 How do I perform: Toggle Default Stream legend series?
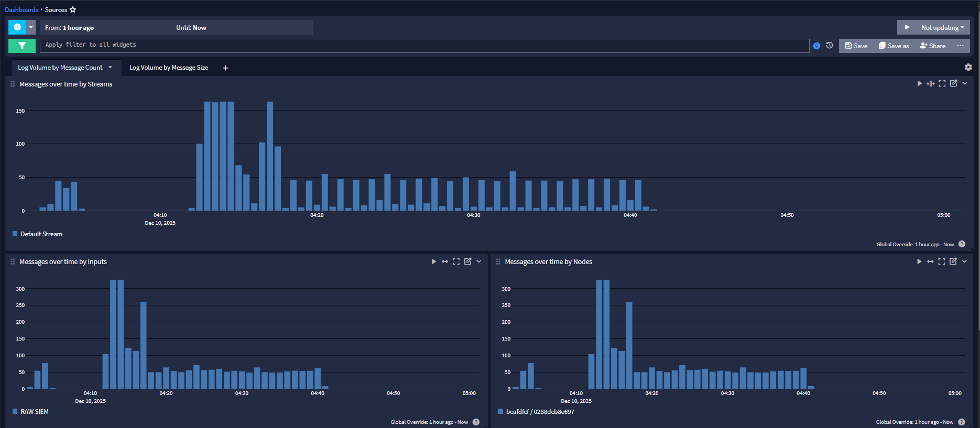coord(41,234)
